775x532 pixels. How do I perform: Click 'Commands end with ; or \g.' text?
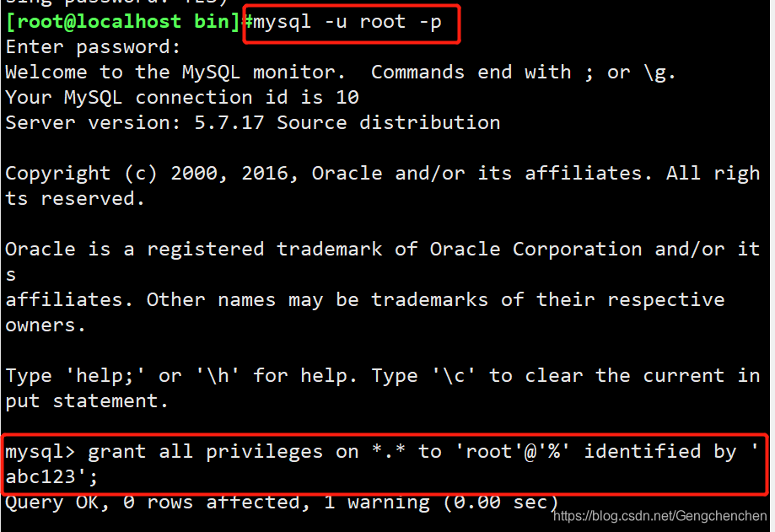523,73
